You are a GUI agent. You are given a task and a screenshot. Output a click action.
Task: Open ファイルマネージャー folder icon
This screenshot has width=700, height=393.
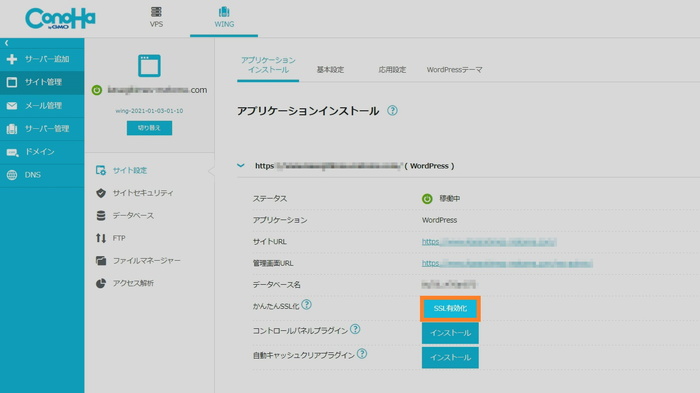pyautogui.click(x=101, y=260)
